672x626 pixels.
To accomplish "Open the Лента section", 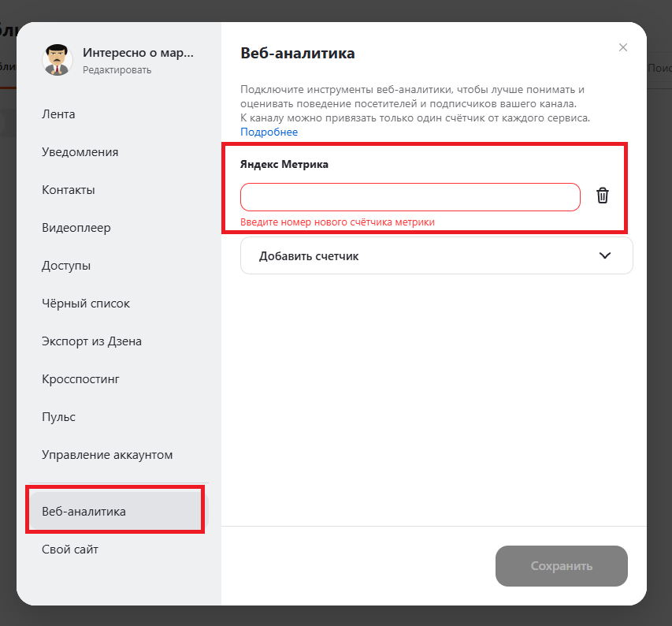I will (59, 114).
